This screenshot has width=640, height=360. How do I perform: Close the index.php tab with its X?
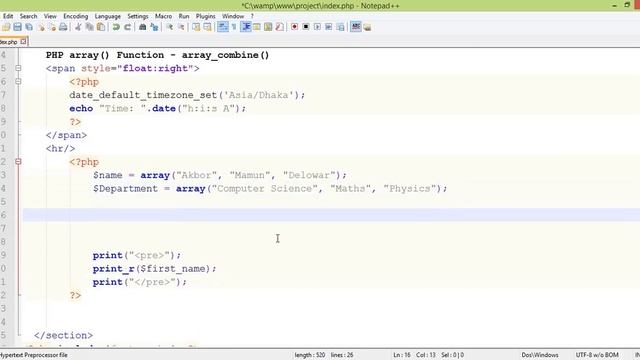point(23,42)
